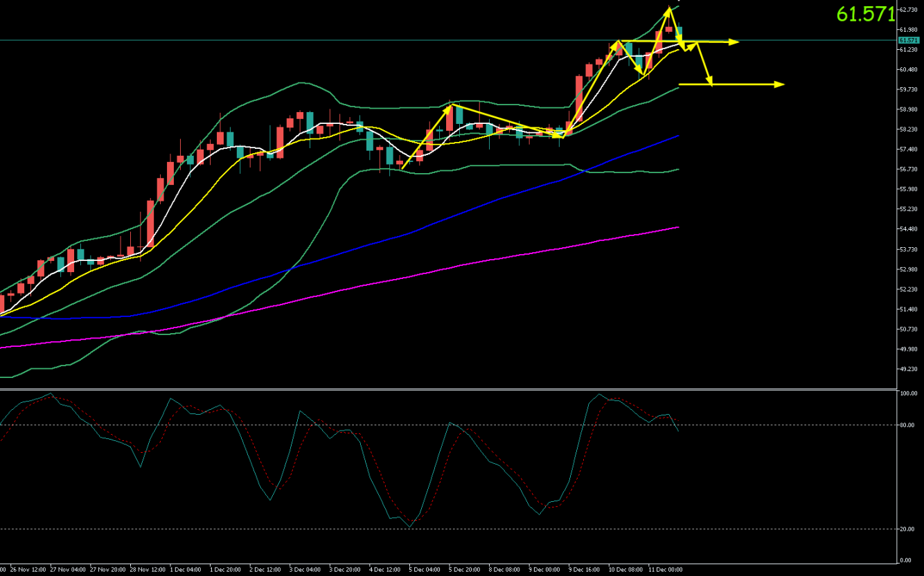Click arrowhead of upper yellow horizontal arrow
The image size is (924, 576).
click(734, 42)
